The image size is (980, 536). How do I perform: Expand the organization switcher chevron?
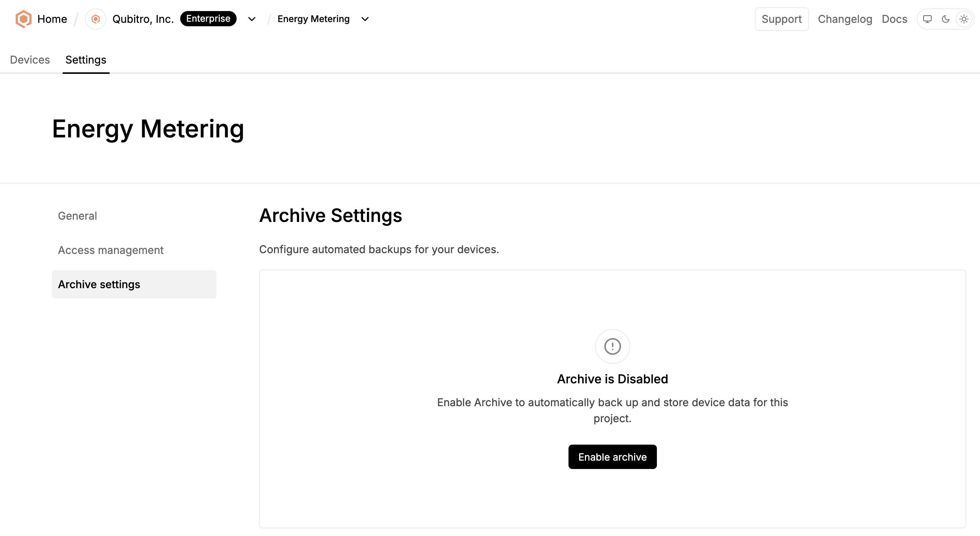[252, 19]
